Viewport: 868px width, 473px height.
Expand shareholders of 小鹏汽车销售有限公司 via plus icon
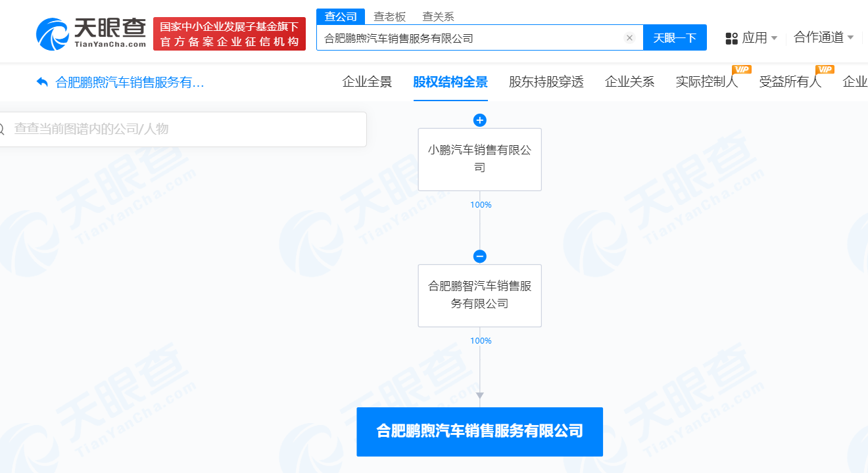[x=479, y=120]
